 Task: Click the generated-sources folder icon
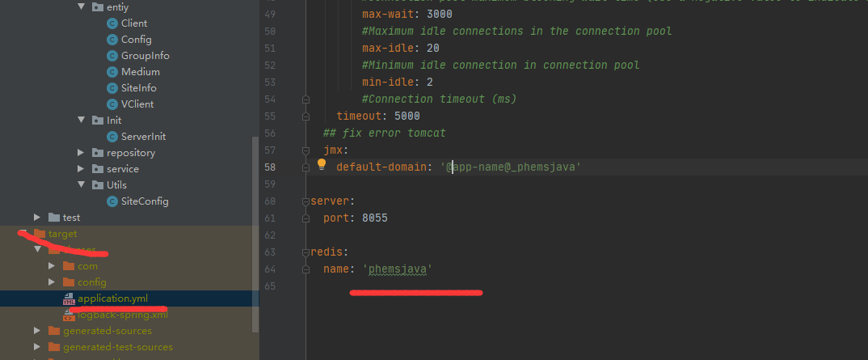(53, 331)
